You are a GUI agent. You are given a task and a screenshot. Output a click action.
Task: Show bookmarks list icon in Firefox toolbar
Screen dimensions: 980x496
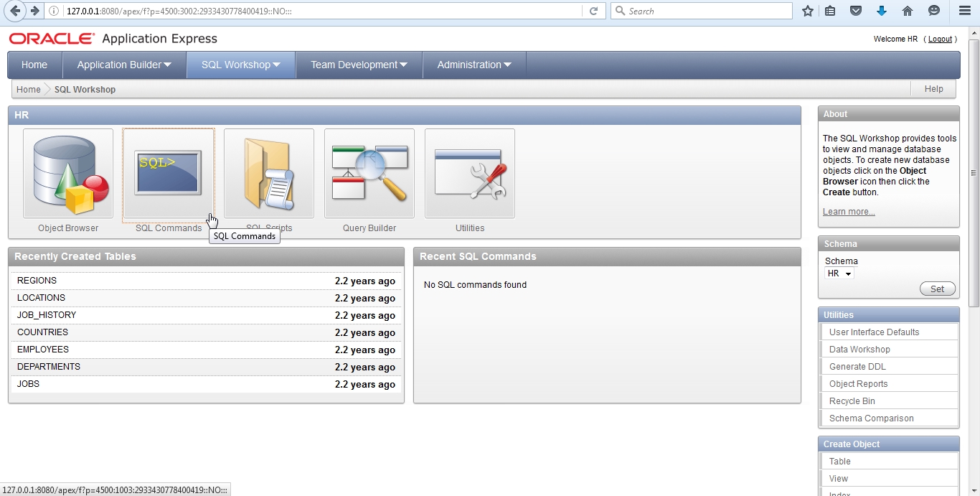tap(830, 11)
